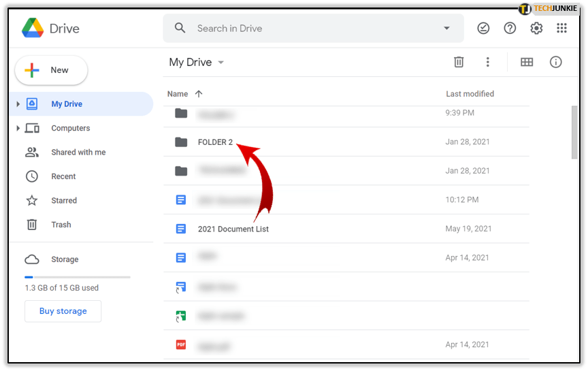588x371 pixels.
Task: Click the trash bin icon in toolbar
Action: 459,62
